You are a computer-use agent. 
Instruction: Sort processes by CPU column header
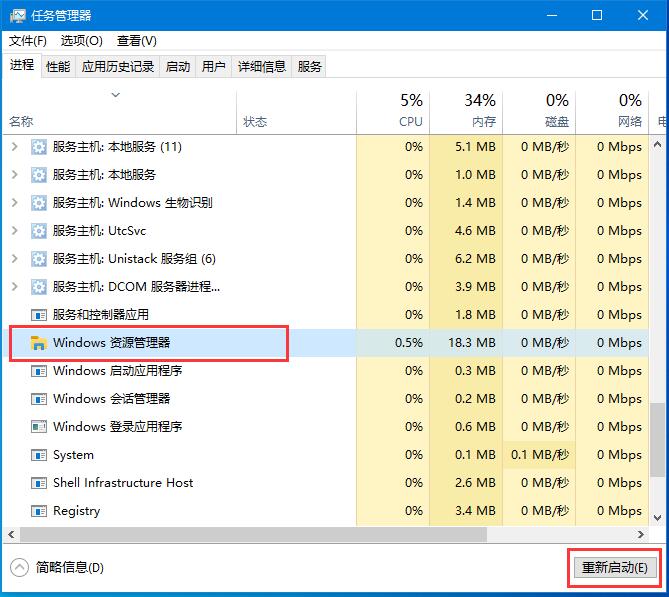[411, 110]
